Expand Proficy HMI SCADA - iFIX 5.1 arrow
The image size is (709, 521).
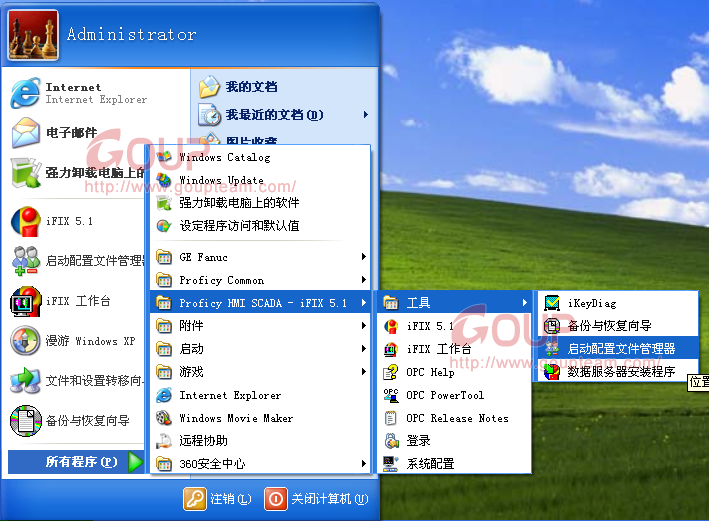(364, 303)
